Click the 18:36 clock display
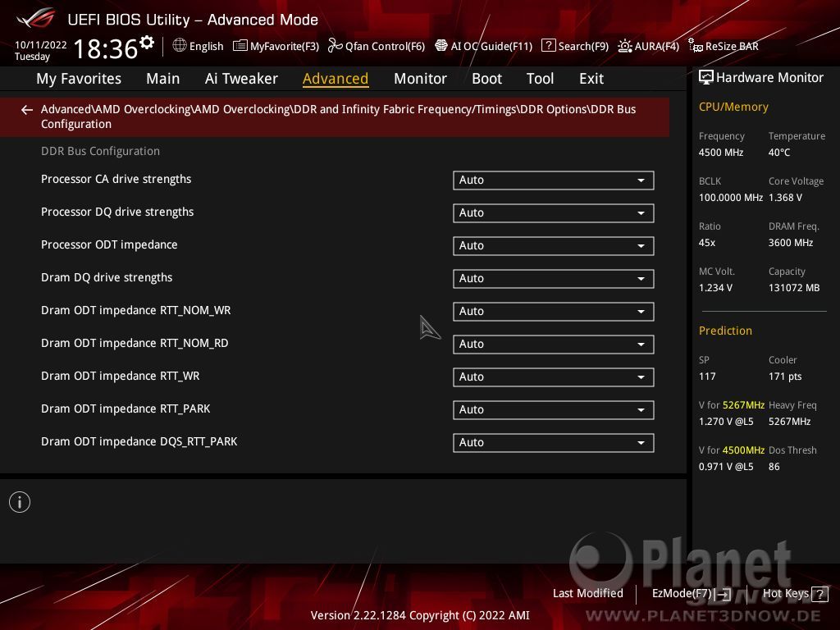This screenshot has height=630, width=840. coord(106,48)
